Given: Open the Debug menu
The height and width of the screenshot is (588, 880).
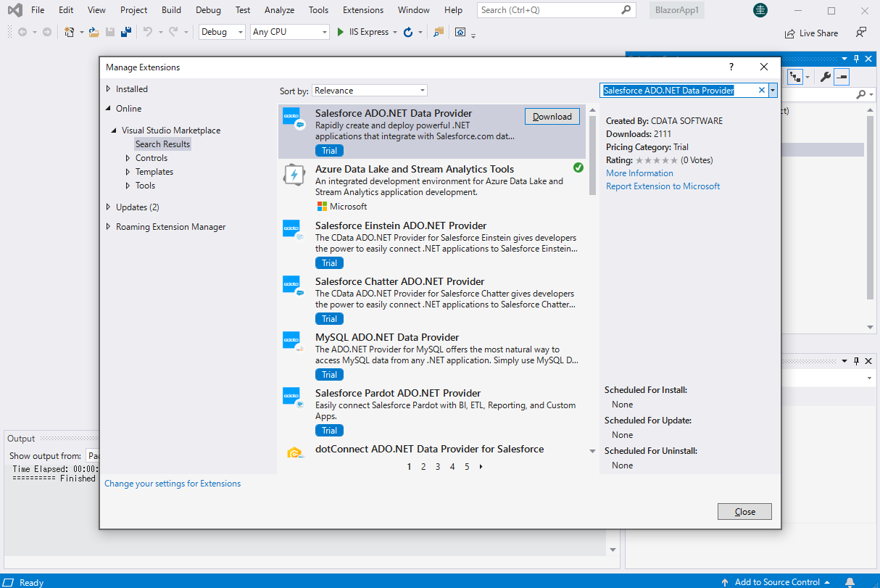Looking at the screenshot, I should coord(208,10).
